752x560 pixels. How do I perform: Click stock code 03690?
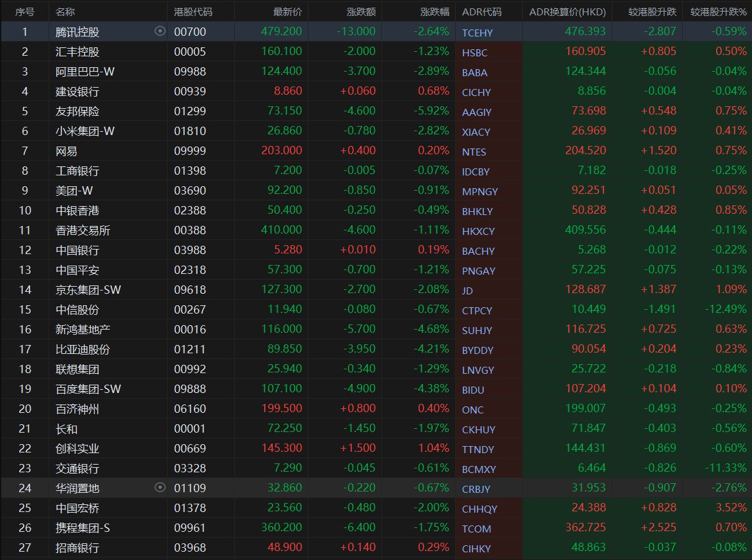tap(190, 191)
